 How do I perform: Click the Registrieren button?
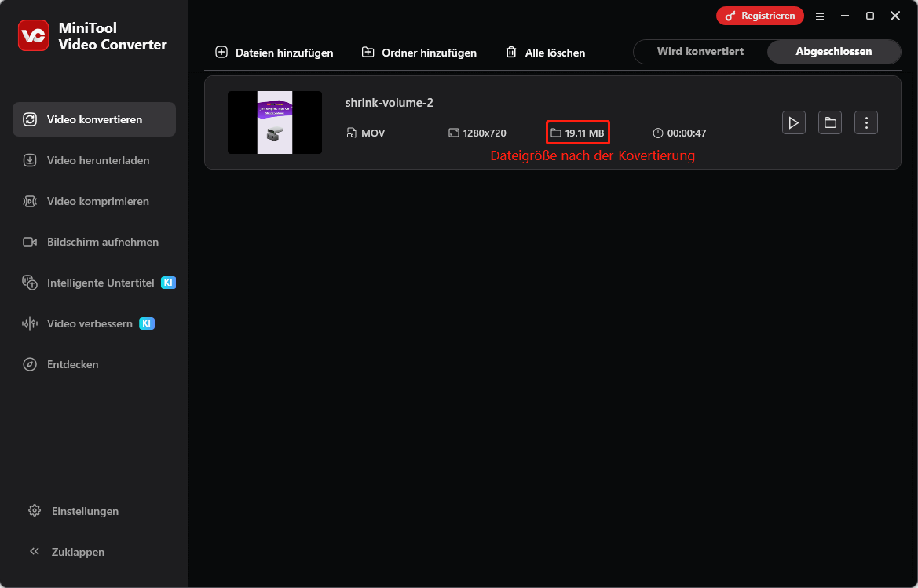[x=760, y=16]
